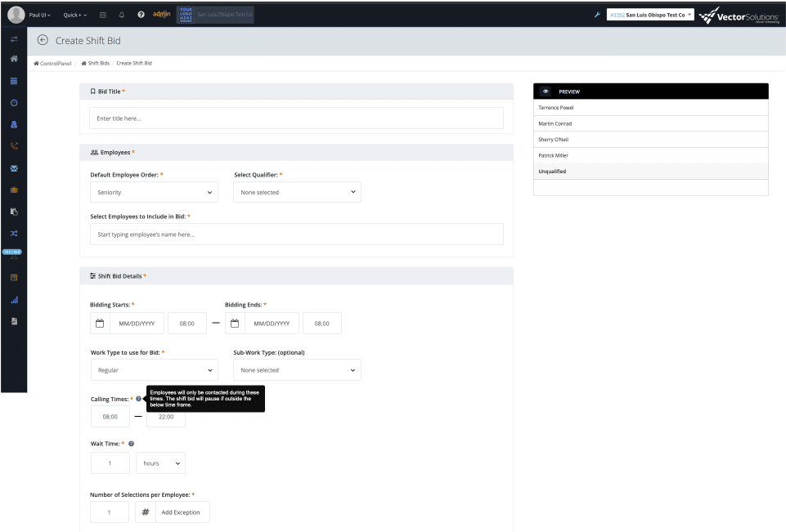
Task: Click the Vector Solutions logo
Action: [739, 16]
